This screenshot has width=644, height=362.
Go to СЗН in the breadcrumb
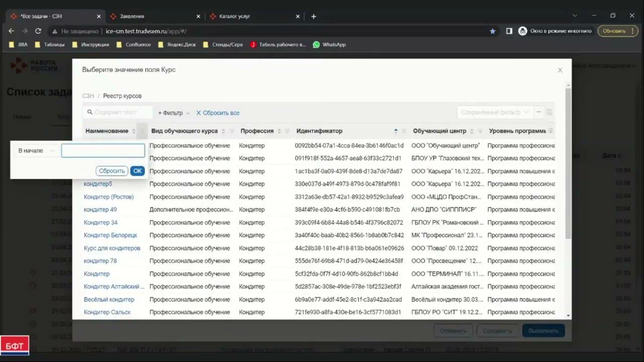click(88, 96)
